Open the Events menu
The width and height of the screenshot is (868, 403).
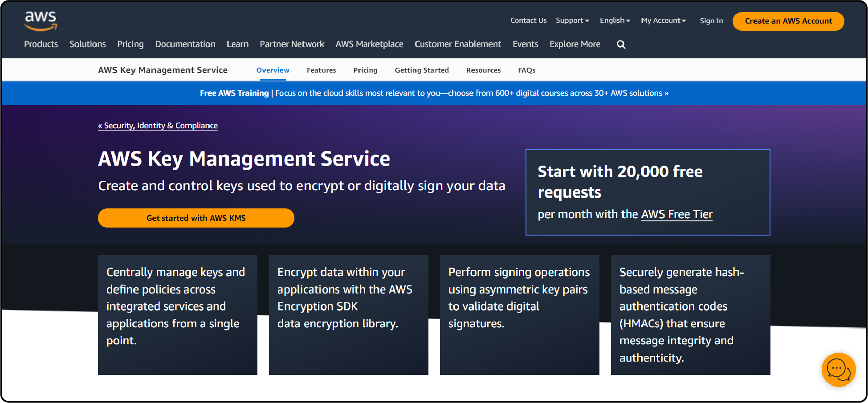click(x=526, y=45)
